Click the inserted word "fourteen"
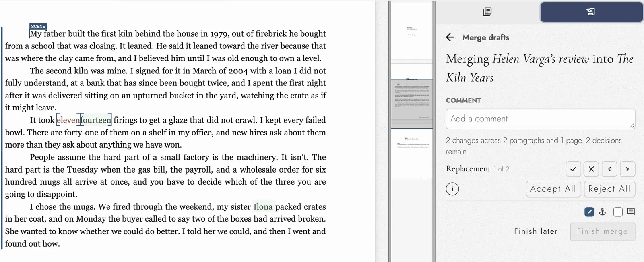This screenshot has width=644, height=262. [96, 120]
